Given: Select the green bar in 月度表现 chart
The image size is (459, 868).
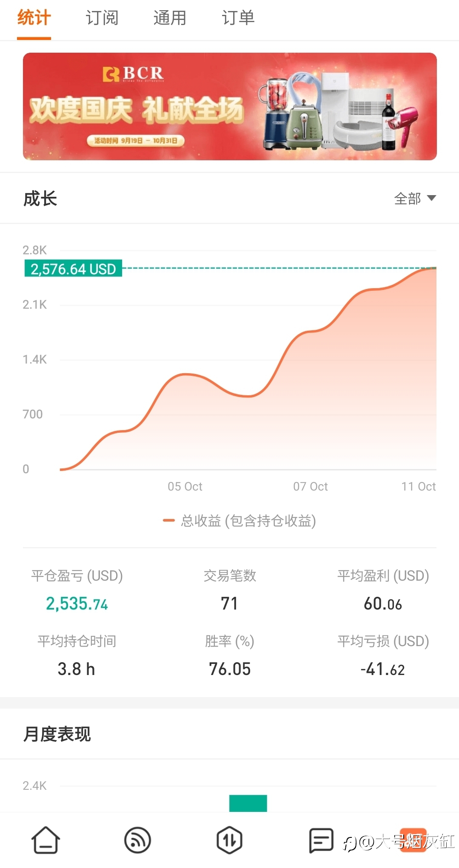Looking at the screenshot, I should click(248, 803).
